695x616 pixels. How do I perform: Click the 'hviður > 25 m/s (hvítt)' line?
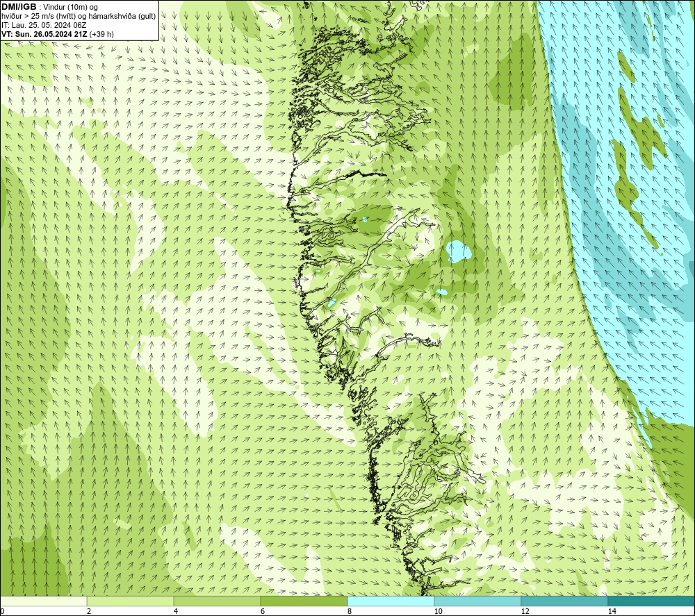click(x=79, y=17)
